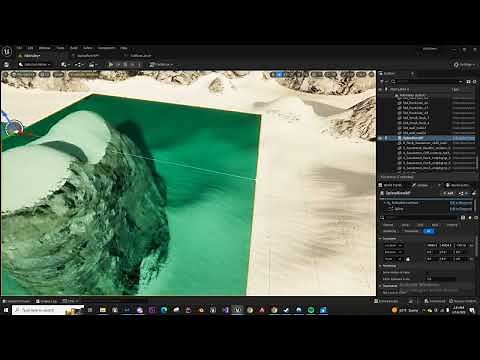Open the Window menu
Image resolution: width=480 pixels, height=360 pixels.
tap(45, 48)
